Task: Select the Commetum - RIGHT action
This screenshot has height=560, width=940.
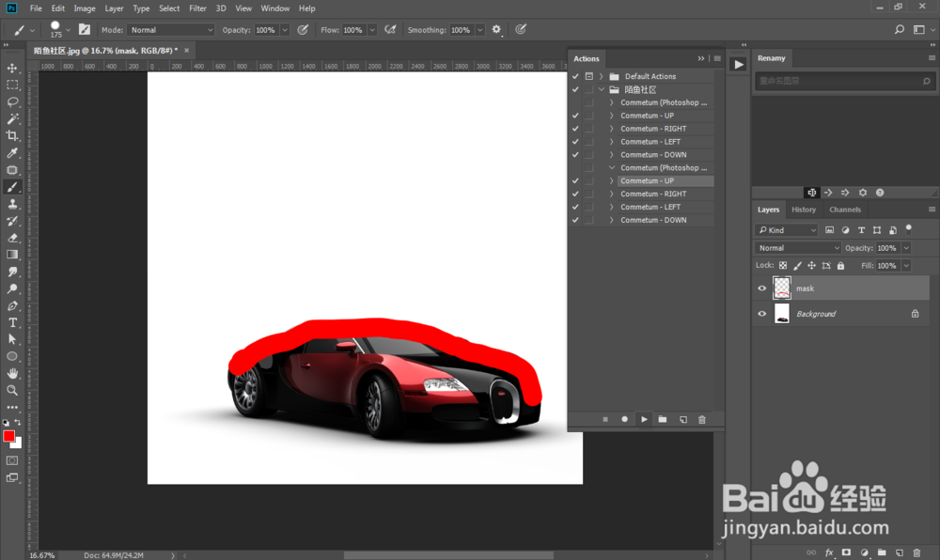Action: click(x=653, y=129)
